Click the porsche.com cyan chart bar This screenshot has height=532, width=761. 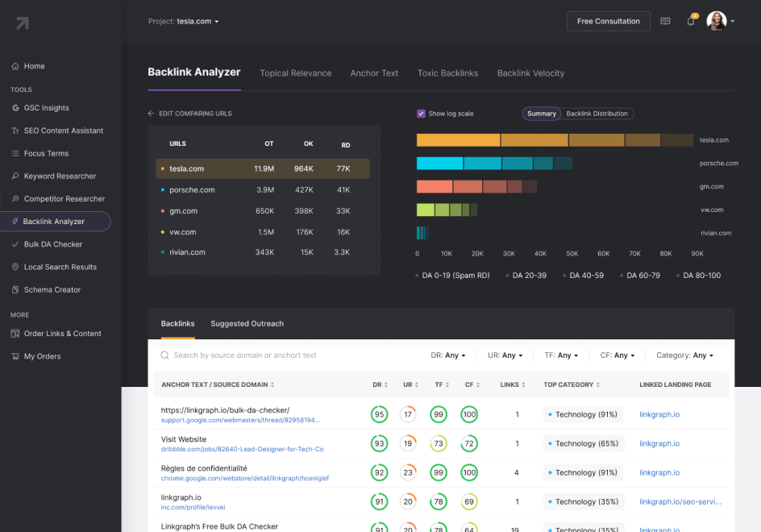pyautogui.click(x=494, y=163)
